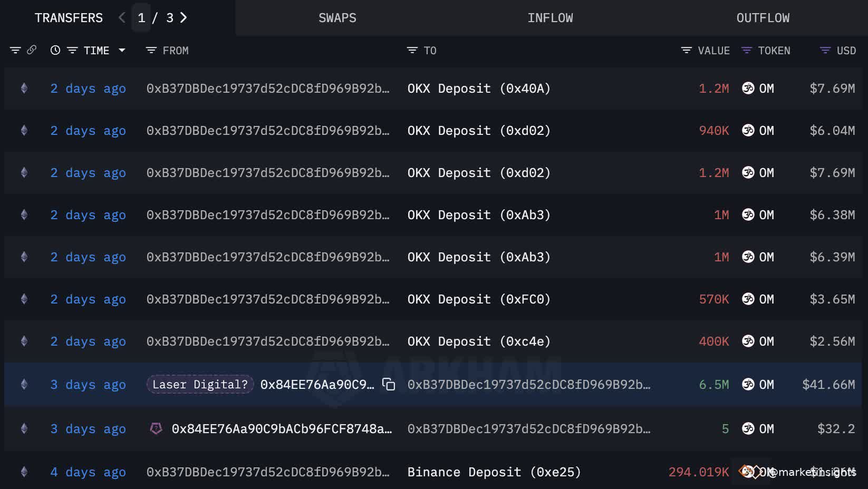The height and width of the screenshot is (489, 868).
Task: Click OM token icon in the $6.38M row
Action: coord(748,215)
